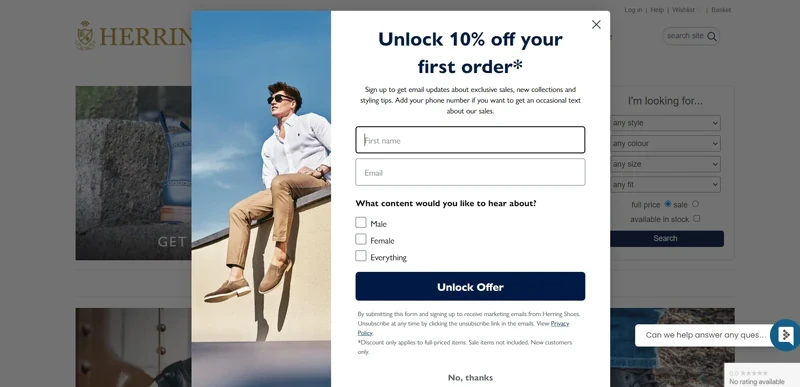Select the sale radio button
The height and width of the screenshot is (387, 800).
(x=695, y=204)
